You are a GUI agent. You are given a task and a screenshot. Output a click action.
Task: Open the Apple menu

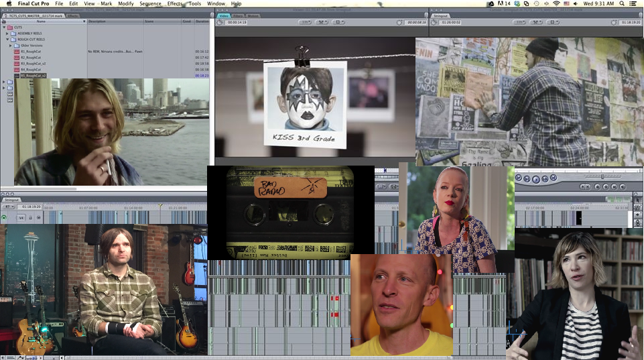click(9, 3)
